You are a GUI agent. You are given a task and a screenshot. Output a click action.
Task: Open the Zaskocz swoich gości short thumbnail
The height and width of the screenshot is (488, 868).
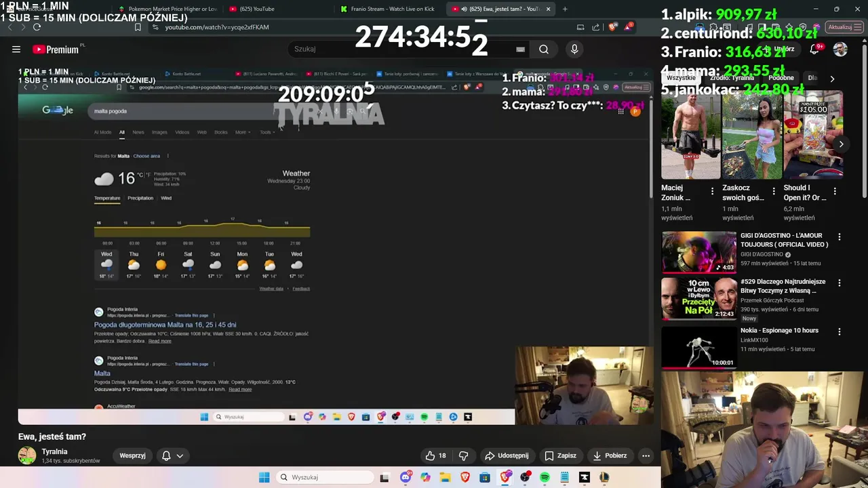point(751,136)
